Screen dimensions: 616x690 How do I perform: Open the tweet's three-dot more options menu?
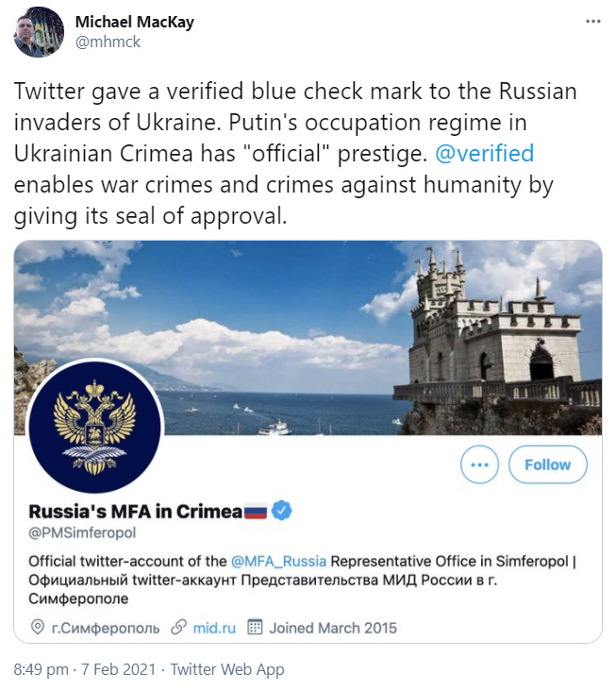[591, 21]
